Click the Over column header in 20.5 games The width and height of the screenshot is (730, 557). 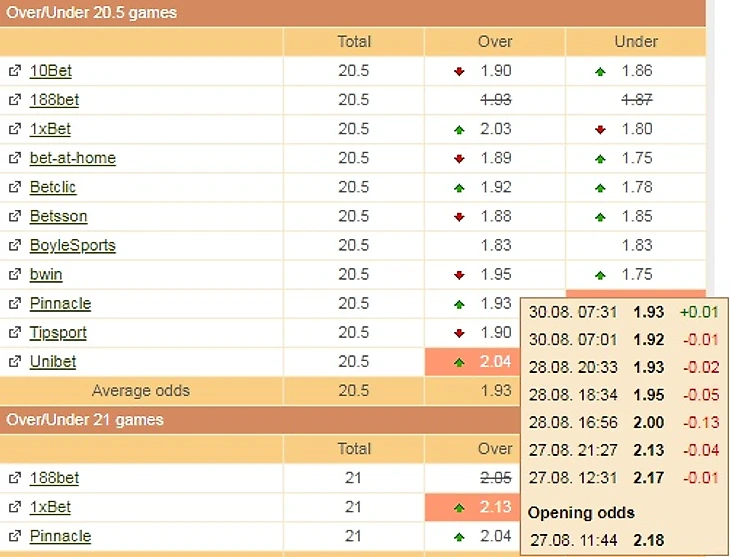click(x=495, y=41)
